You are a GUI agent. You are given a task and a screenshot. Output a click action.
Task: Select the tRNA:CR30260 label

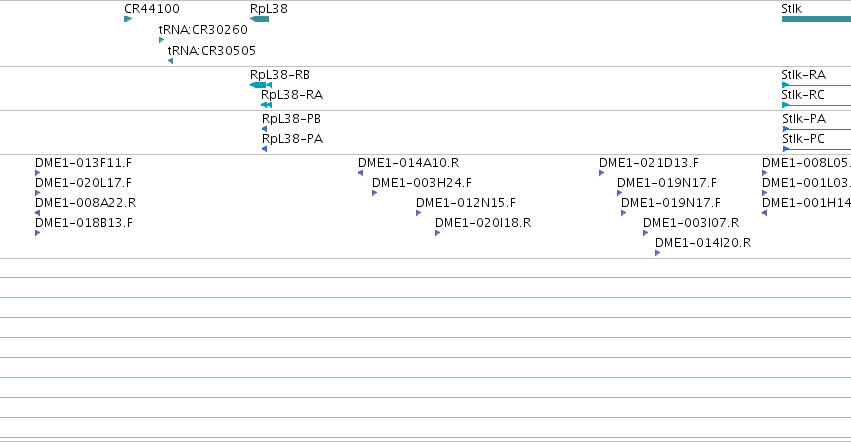(203, 29)
